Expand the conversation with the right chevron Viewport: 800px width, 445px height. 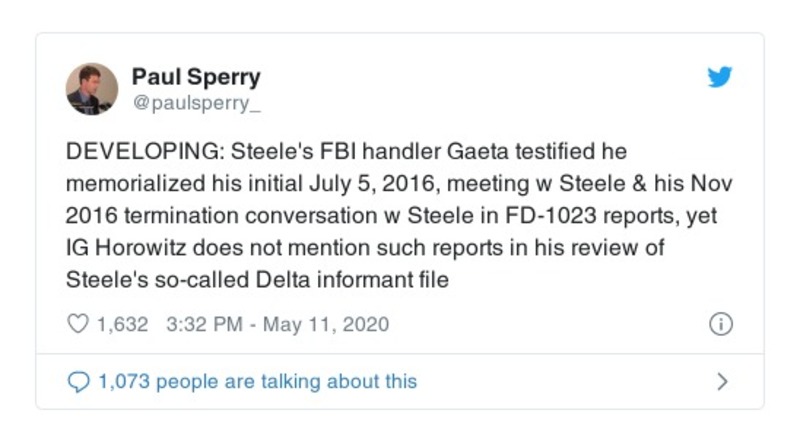coord(722,381)
